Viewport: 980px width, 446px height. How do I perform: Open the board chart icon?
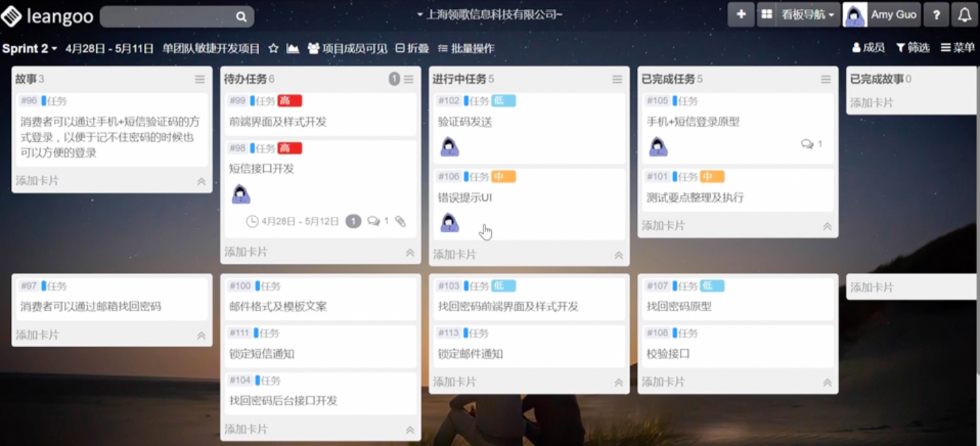(x=293, y=48)
